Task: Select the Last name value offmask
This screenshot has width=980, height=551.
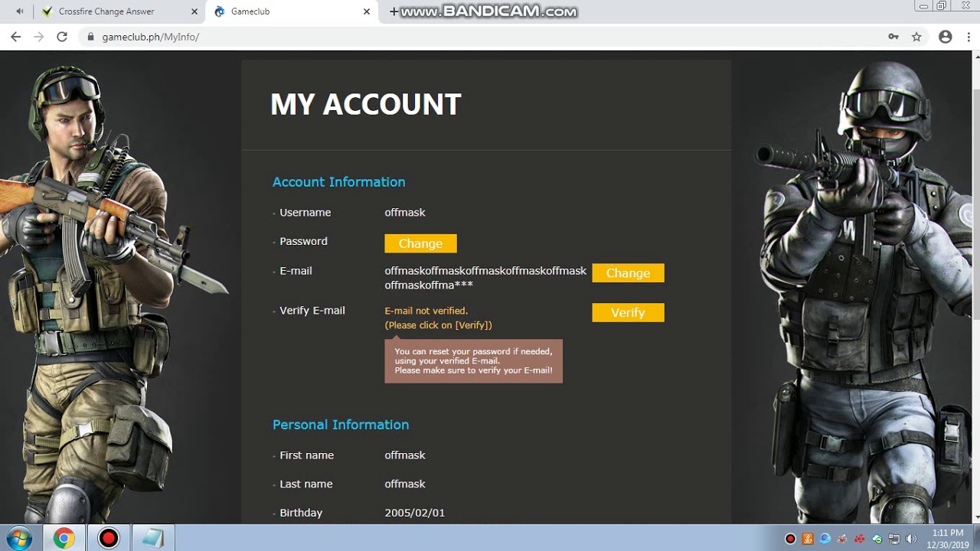Action: [405, 484]
